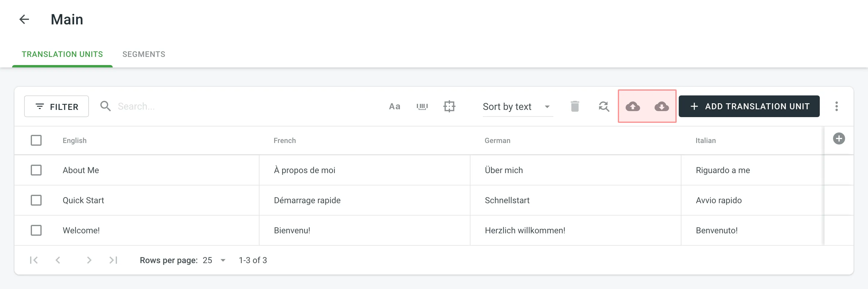The height and width of the screenshot is (289, 868).
Task: Jump to last page icon
Action: [113, 260]
